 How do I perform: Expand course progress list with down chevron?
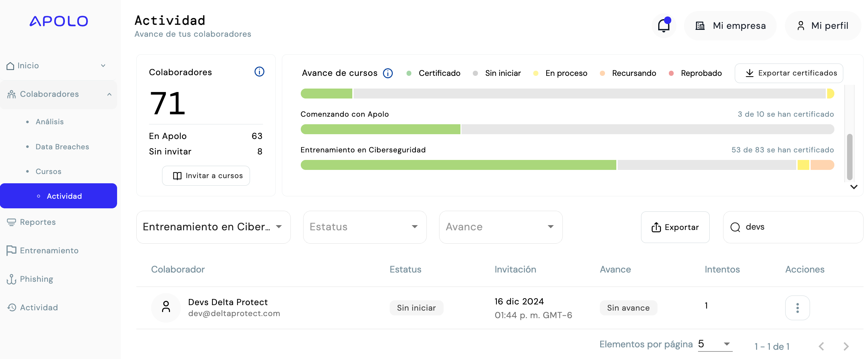coord(854,187)
